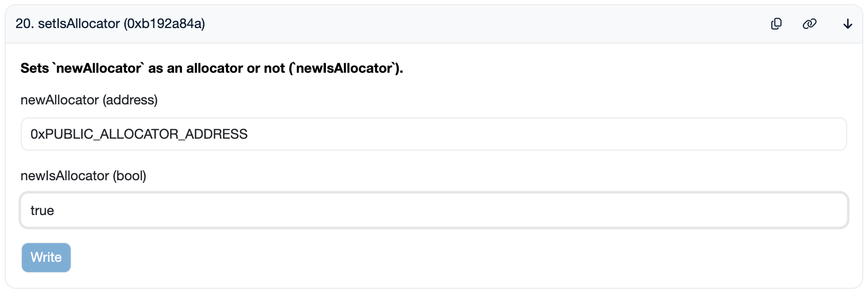The image size is (868, 294).
Task: Click the "newIsAllocator (bool)" field label
Action: point(83,176)
